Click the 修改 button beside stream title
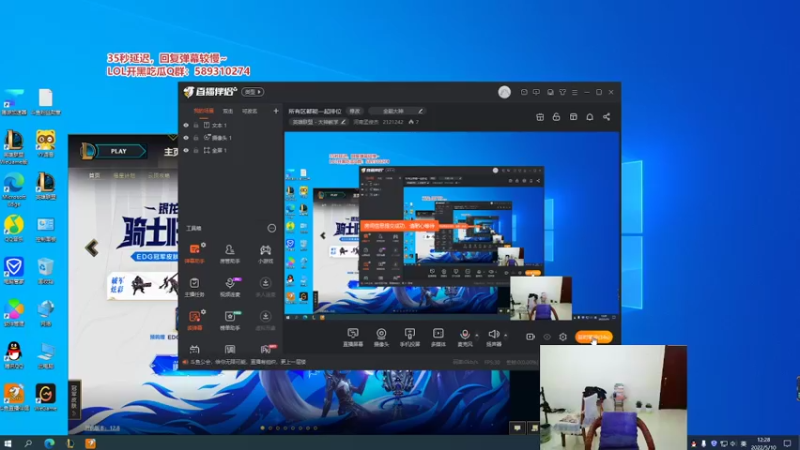 tap(355, 111)
